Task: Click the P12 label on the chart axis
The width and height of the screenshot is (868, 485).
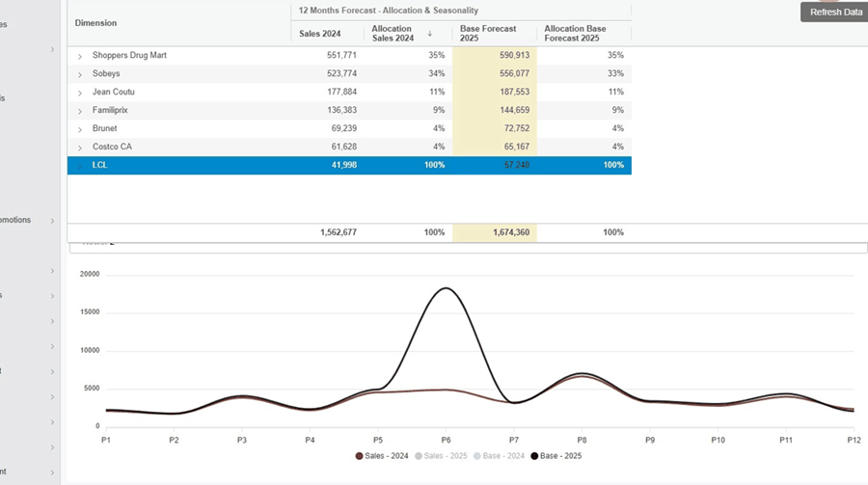Action: coord(854,440)
